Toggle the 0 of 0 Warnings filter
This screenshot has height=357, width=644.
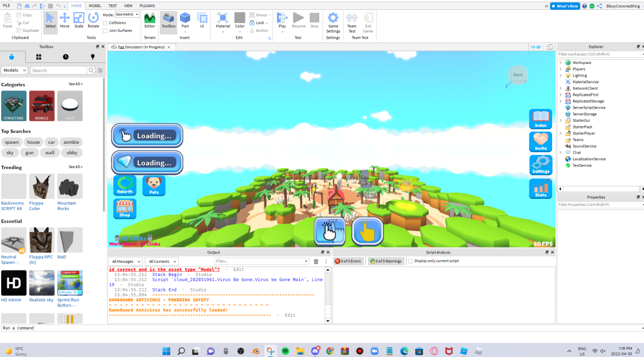(x=385, y=261)
